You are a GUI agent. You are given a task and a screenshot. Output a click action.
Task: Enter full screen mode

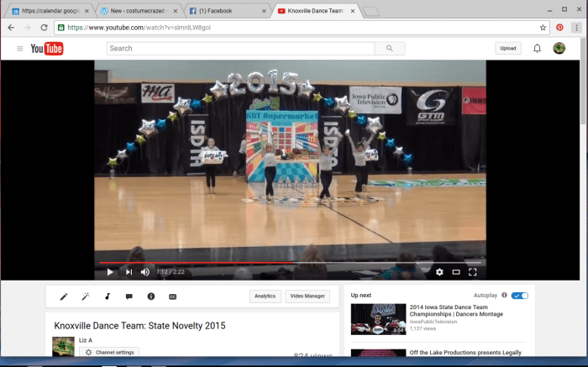tap(473, 272)
